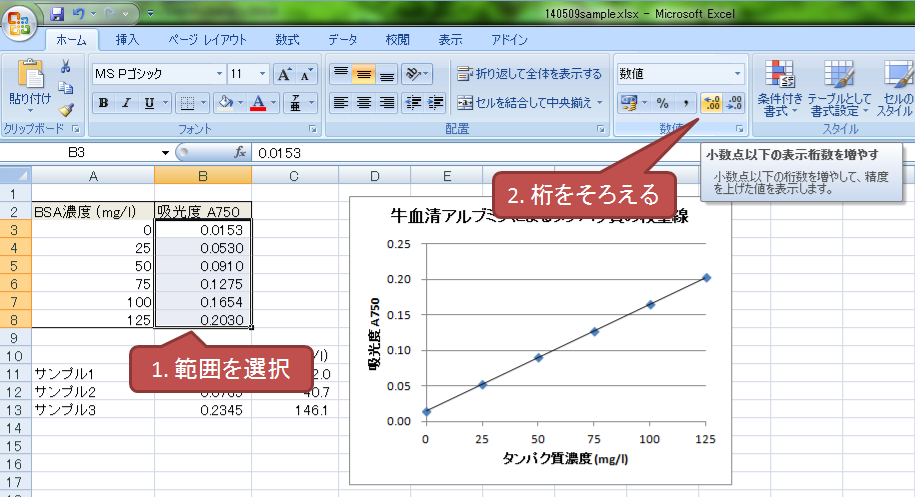Switch to the 挿入 ribbon tab
915x497 pixels.
127,40
